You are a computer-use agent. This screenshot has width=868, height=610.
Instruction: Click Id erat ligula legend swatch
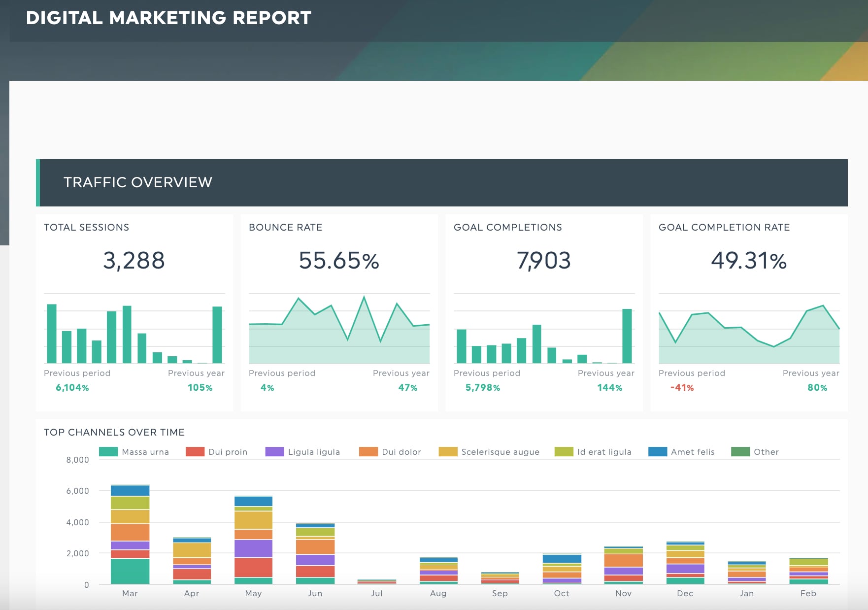tap(564, 452)
